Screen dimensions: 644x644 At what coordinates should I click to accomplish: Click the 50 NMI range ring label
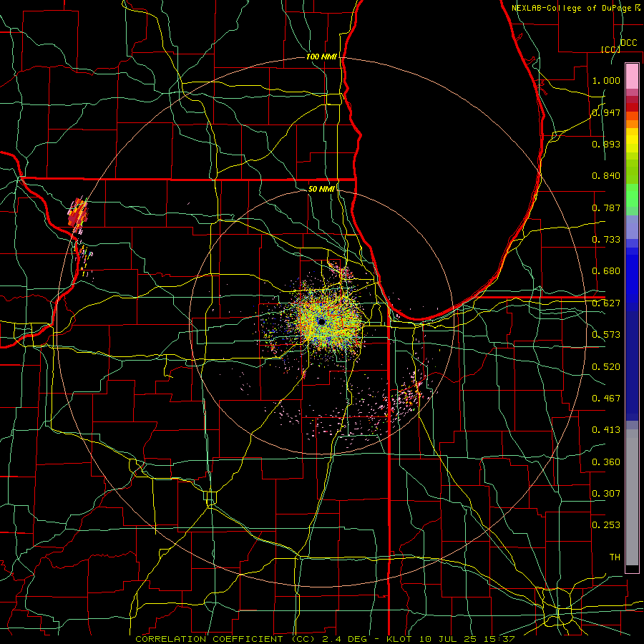(x=321, y=189)
